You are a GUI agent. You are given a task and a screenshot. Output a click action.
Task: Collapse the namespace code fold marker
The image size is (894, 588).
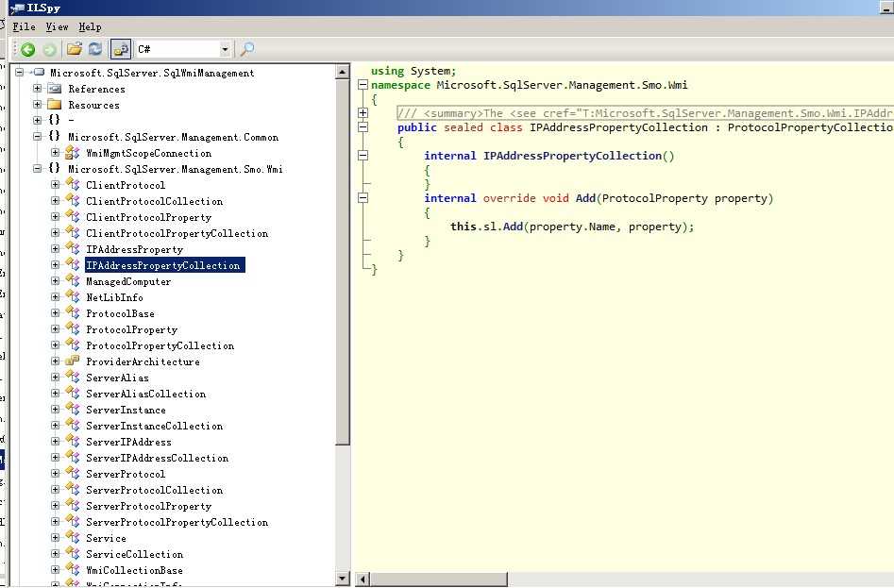(363, 85)
